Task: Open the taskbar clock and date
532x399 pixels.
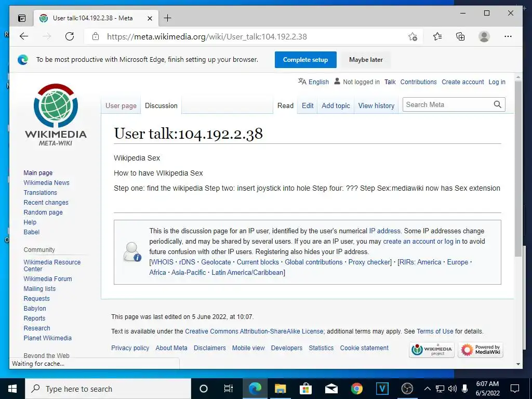Action: (487, 389)
